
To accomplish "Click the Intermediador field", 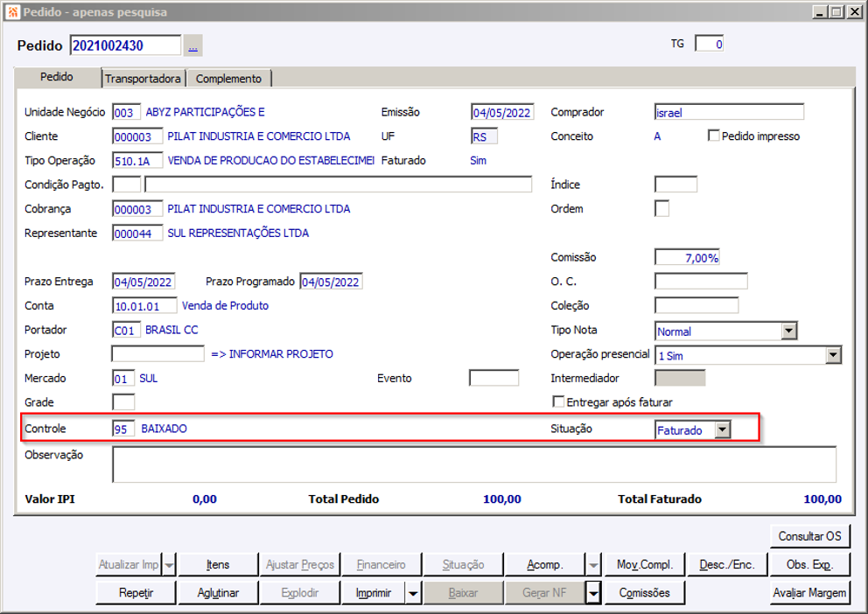I will click(x=680, y=378).
